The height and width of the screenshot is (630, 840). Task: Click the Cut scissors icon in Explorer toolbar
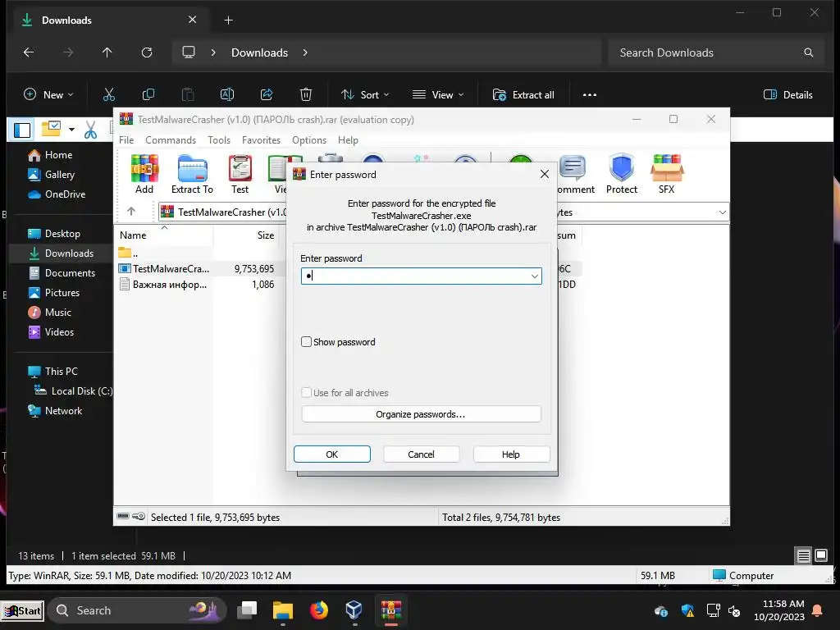(109, 95)
